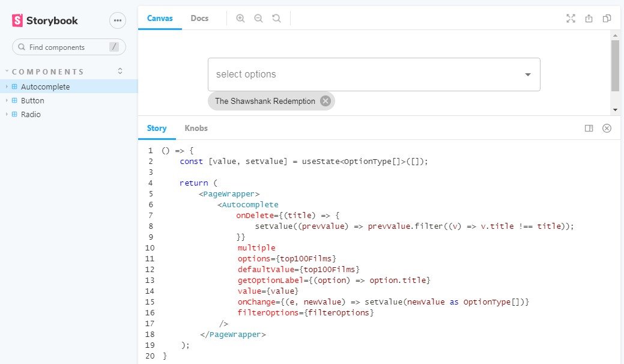Viewport: 624px width, 364px height.
Task: Switch to the Docs tab
Action: [199, 18]
